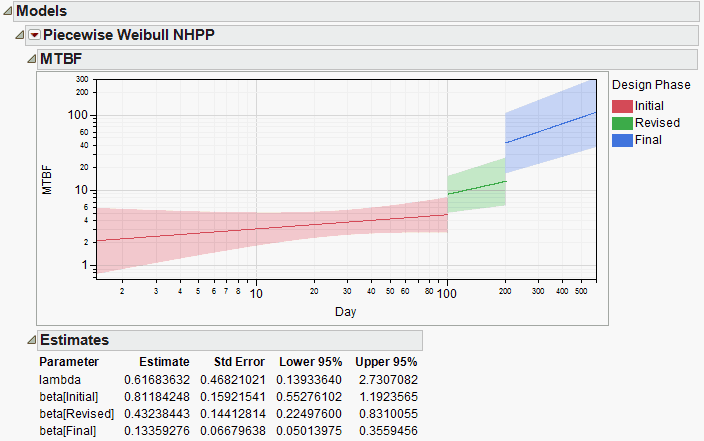
Task: Select the lambda parameter row label
Action: [60, 380]
